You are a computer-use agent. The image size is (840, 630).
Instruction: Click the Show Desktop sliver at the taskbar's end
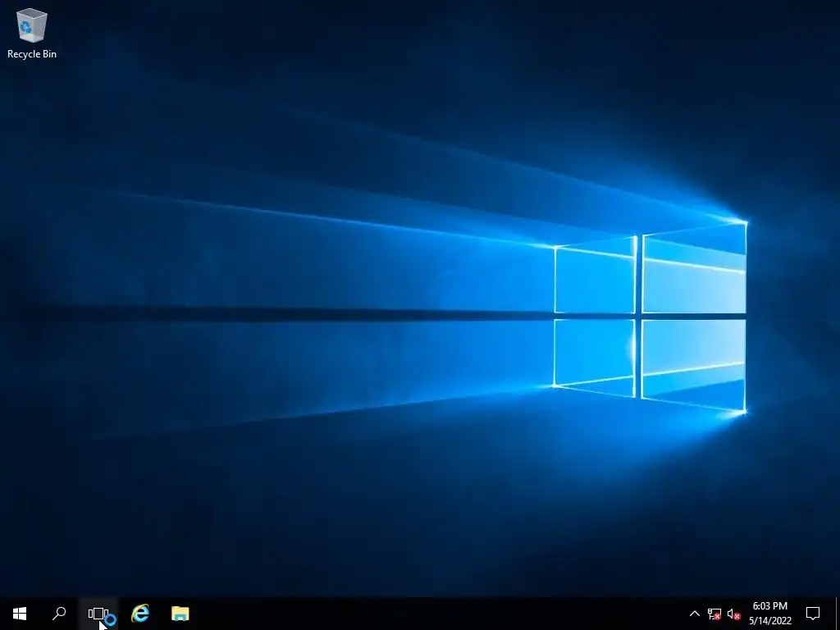[838, 614]
